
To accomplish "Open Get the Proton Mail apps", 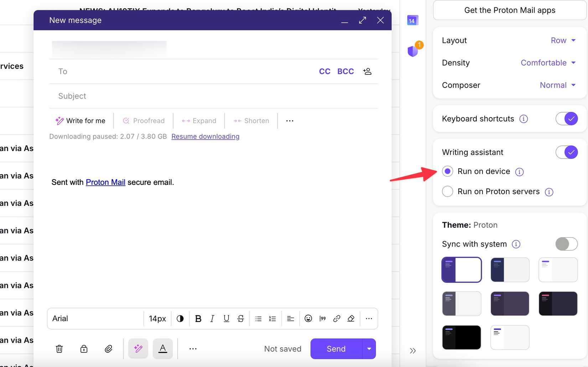I will [x=509, y=10].
